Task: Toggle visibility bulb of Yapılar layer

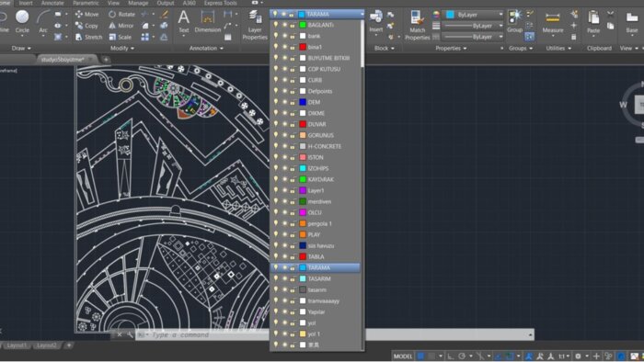Action: (x=276, y=311)
